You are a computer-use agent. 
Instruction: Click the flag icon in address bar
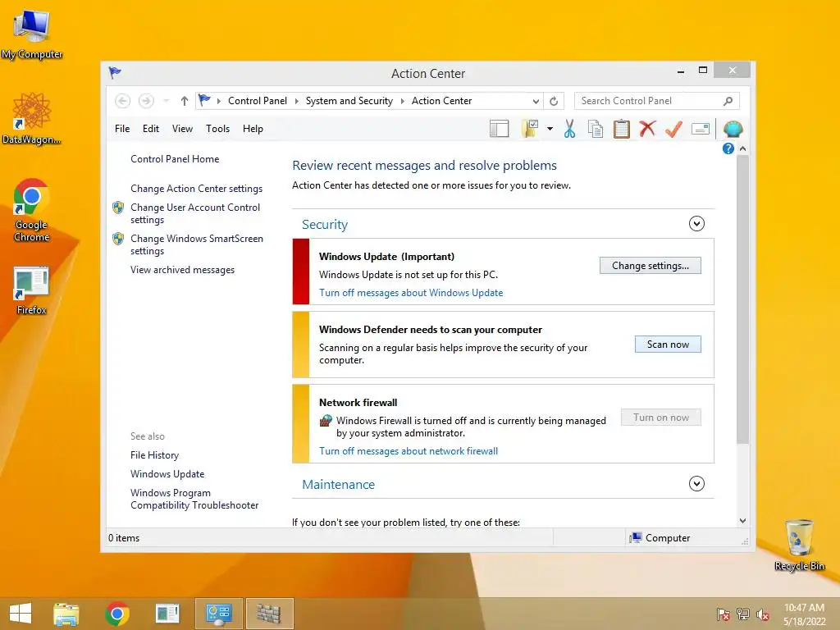coord(204,100)
